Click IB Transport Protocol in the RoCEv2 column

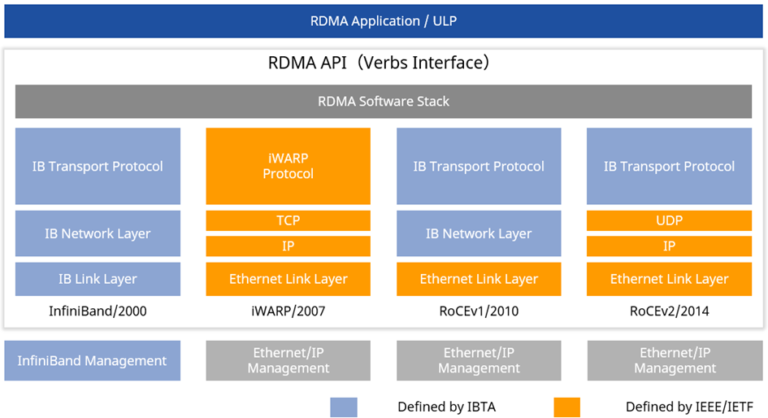point(669,166)
